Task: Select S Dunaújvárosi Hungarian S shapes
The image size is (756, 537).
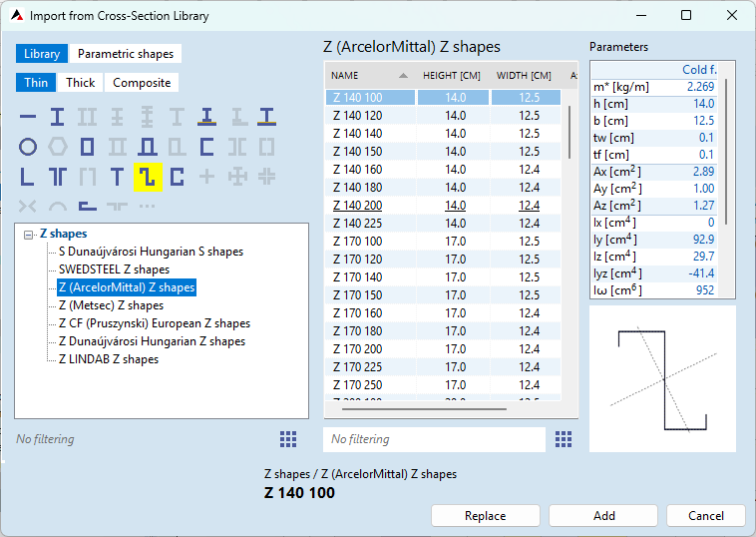Action: pos(151,252)
